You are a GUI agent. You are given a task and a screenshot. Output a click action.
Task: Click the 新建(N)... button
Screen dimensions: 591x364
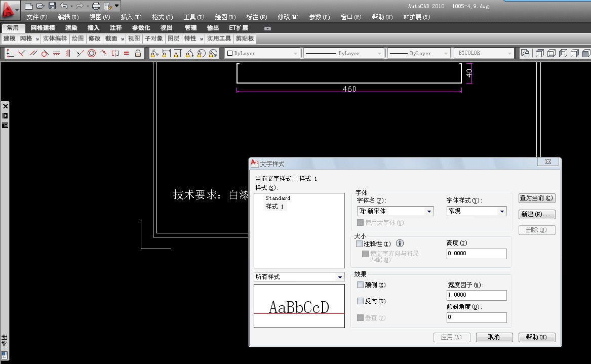pyautogui.click(x=537, y=215)
